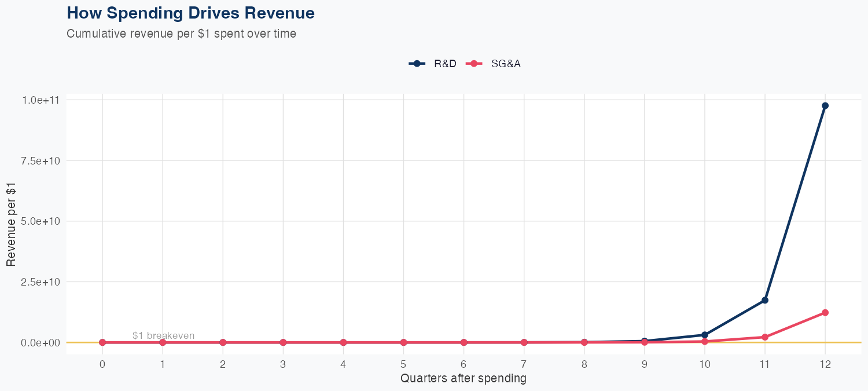Viewport: 868px width, 391px height.
Task: Click the subtitle about cumulative revenue
Action: (x=181, y=34)
